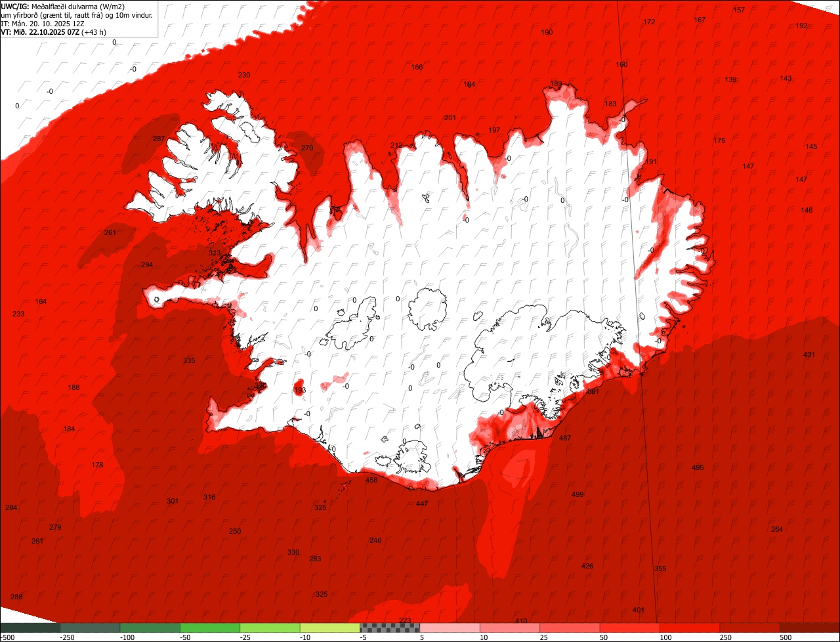Click the flux value 197 on the map
The image size is (840, 642).
coord(494,130)
